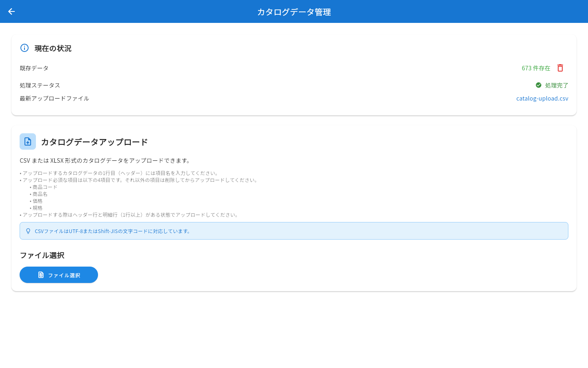Click the instruction listing 4 required items
The width and height of the screenshot is (588, 368).
pos(140,180)
